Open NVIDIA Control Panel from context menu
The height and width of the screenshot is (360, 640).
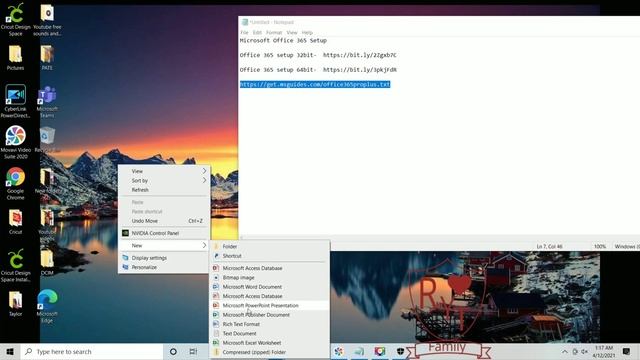point(164,233)
